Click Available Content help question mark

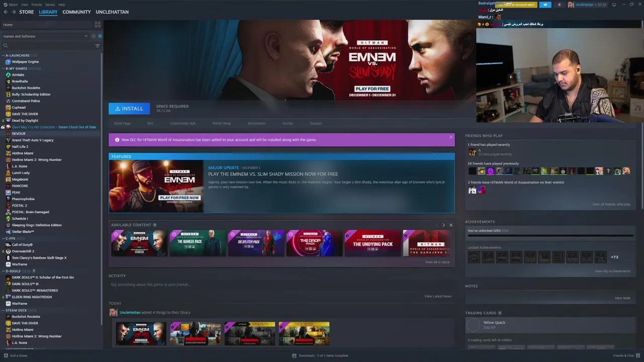(x=154, y=225)
